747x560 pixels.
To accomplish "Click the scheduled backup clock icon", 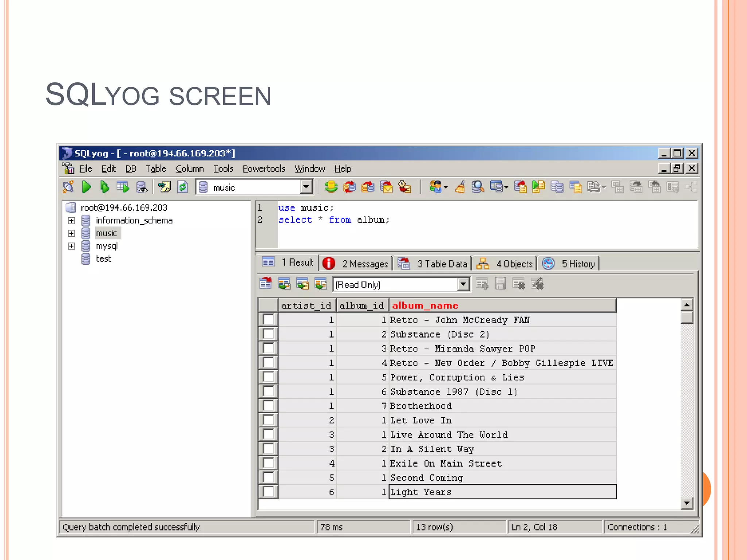I will [x=405, y=187].
